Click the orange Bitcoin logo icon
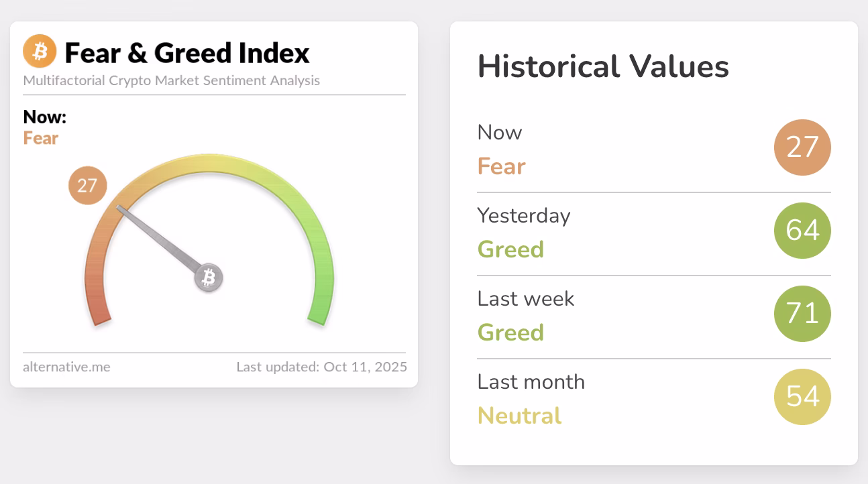The height and width of the screenshot is (484, 868). (40, 52)
